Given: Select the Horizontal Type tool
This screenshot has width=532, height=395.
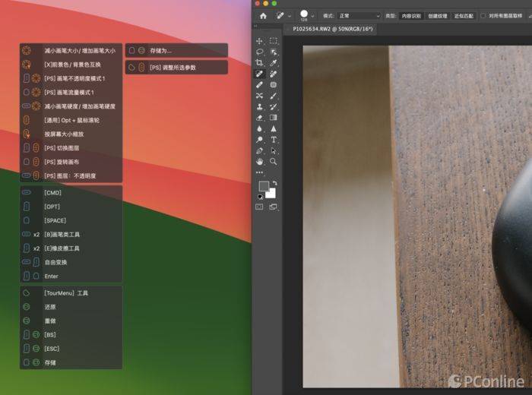Looking at the screenshot, I should [274, 140].
